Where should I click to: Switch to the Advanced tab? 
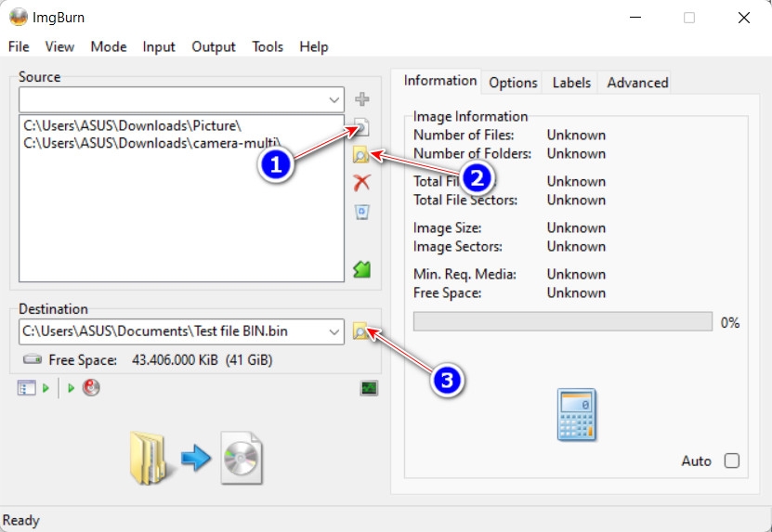pyautogui.click(x=637, y=83)
